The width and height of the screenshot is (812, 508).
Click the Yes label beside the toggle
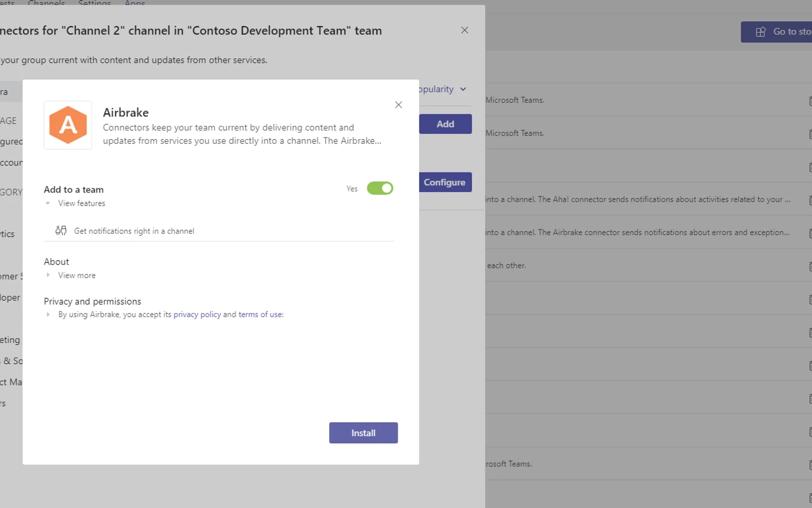point(352,188)
